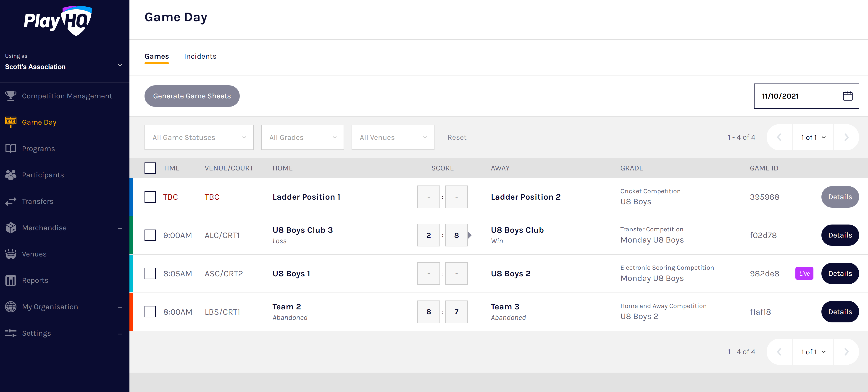
Task: Click the Reports chart icon
Action: tap(11, 280)
